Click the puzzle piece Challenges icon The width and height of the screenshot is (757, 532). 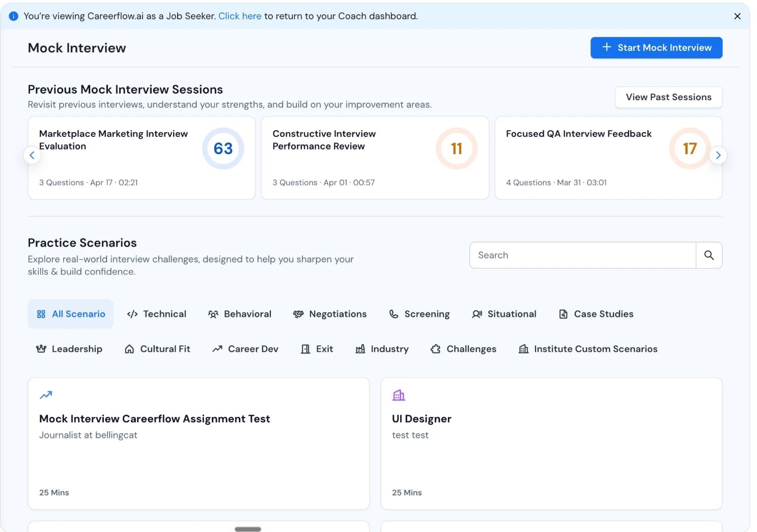click(435, 349)
